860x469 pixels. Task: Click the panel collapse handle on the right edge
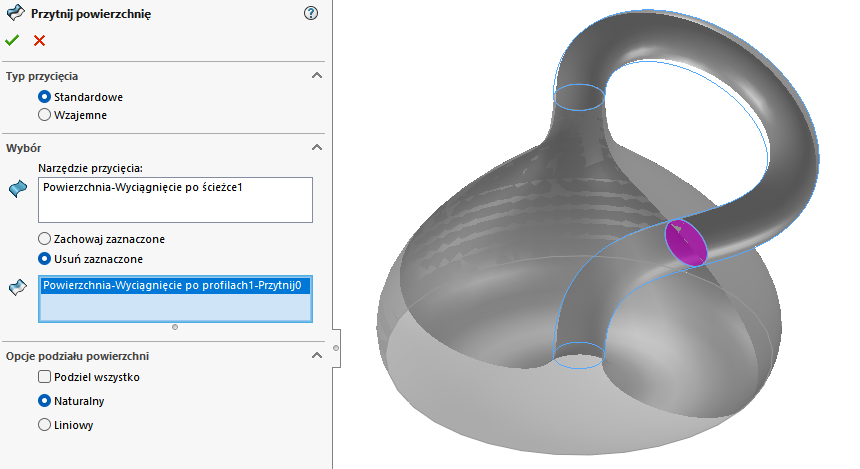[x=336, y=346]
